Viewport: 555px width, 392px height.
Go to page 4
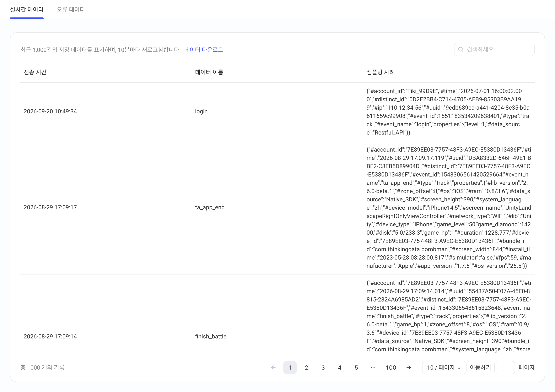(x=340, y=367)
